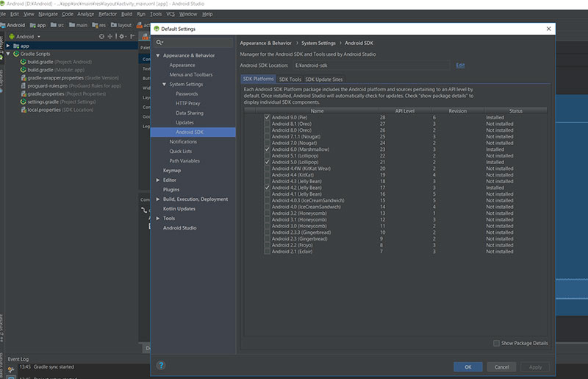Click the gear settings icon in Project panel

click(122, 37)
